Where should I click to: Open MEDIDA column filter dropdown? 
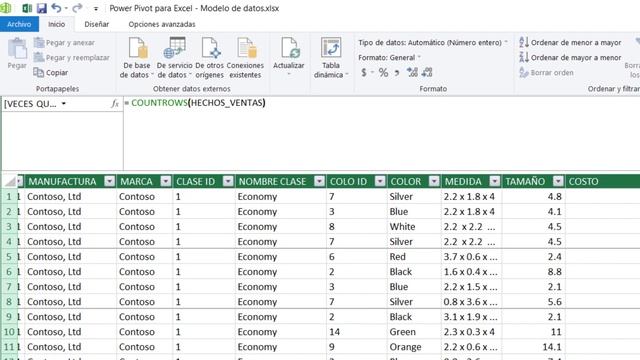(495, 181)
